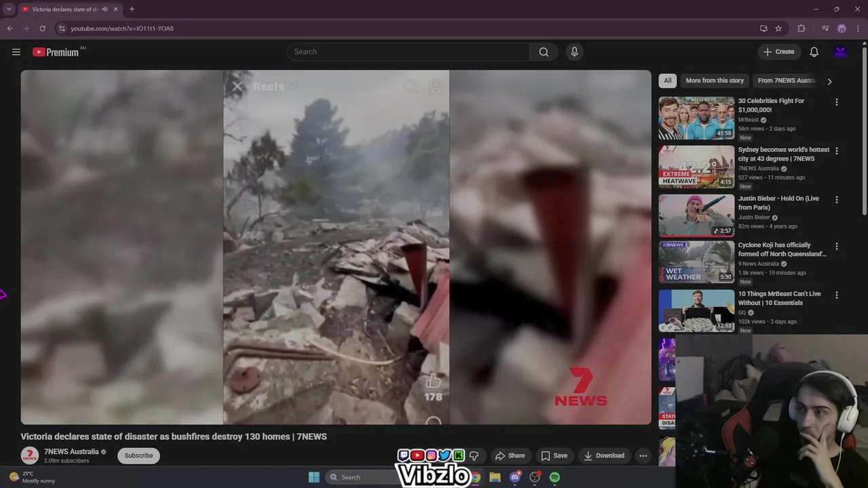This screenshot has width=868, height=488.
Task: Open a new browser tab
Action: (132, 9)
